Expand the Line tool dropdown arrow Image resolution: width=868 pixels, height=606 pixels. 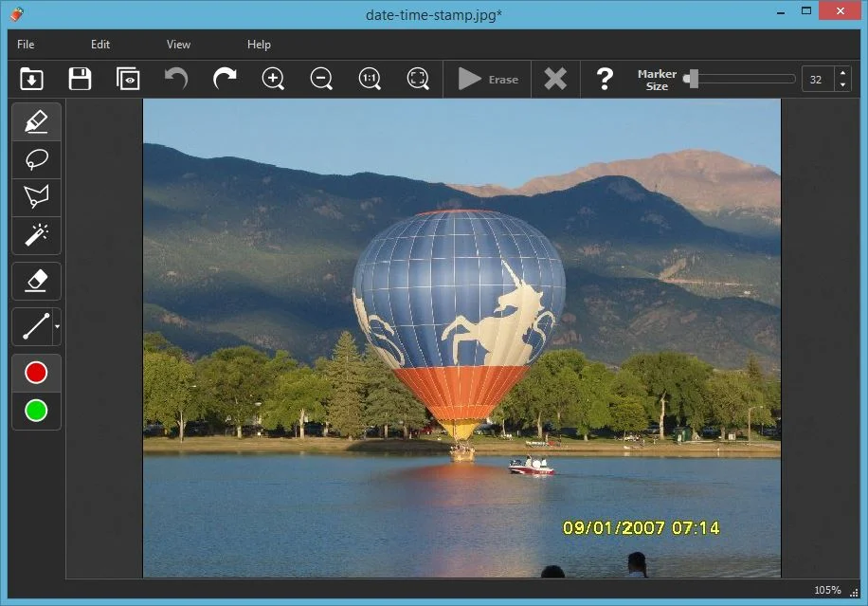[57, 327]
